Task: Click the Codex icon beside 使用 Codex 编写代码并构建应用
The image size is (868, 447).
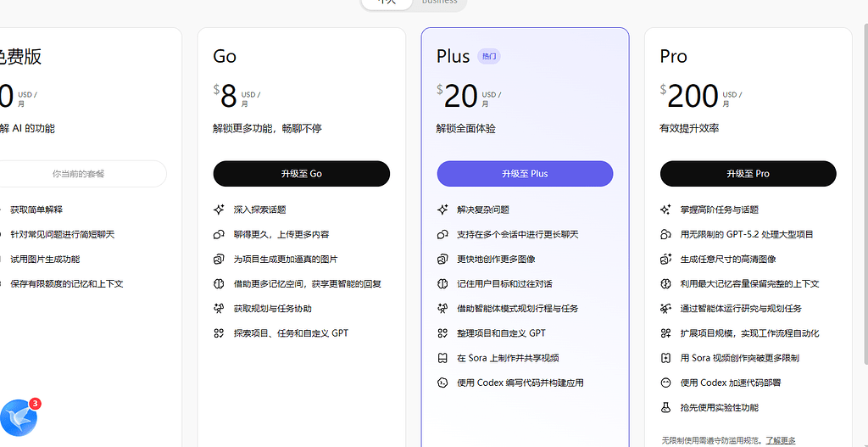Action: pyautogui.click(x=442, y=383)
